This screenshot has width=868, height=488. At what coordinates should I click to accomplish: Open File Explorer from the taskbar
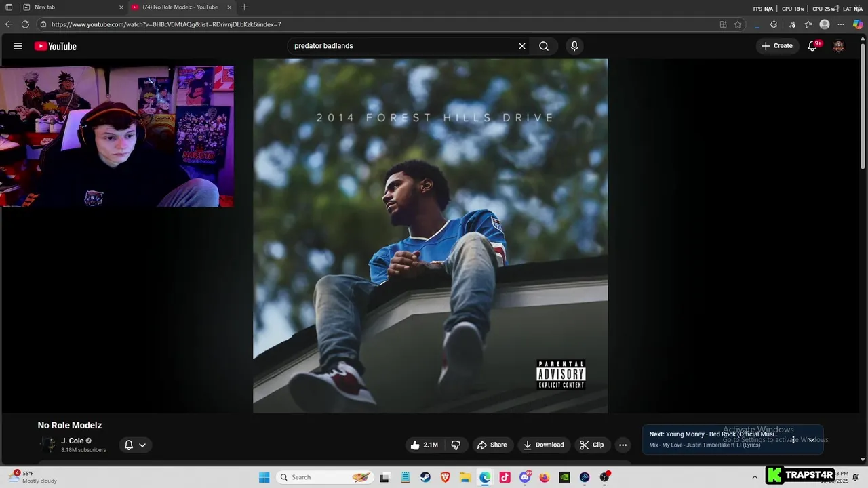click(465, 477)
